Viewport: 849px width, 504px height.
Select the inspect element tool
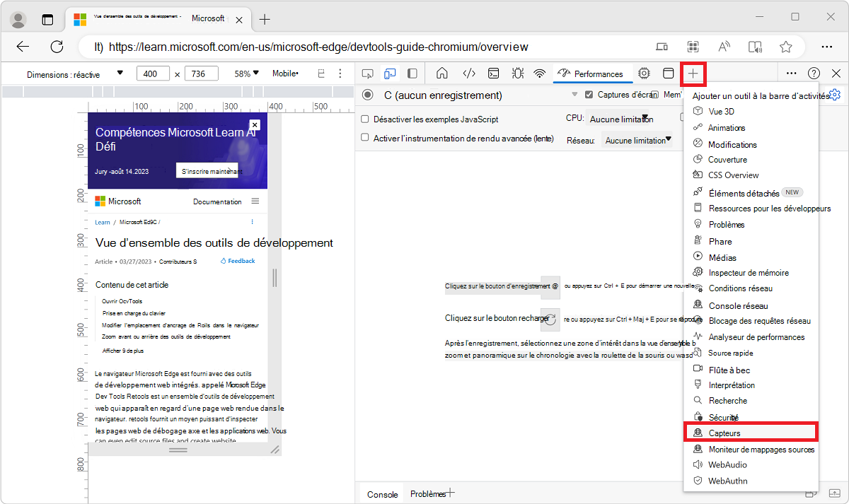pyautogui.click(x=366, y=73)
